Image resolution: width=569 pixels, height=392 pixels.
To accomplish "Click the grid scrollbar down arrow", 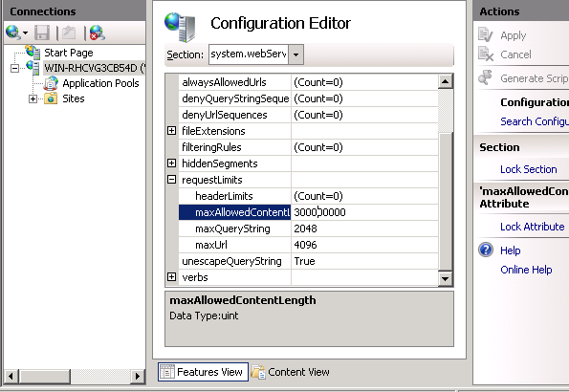I will pyautogui.click(x=446, y=279).
